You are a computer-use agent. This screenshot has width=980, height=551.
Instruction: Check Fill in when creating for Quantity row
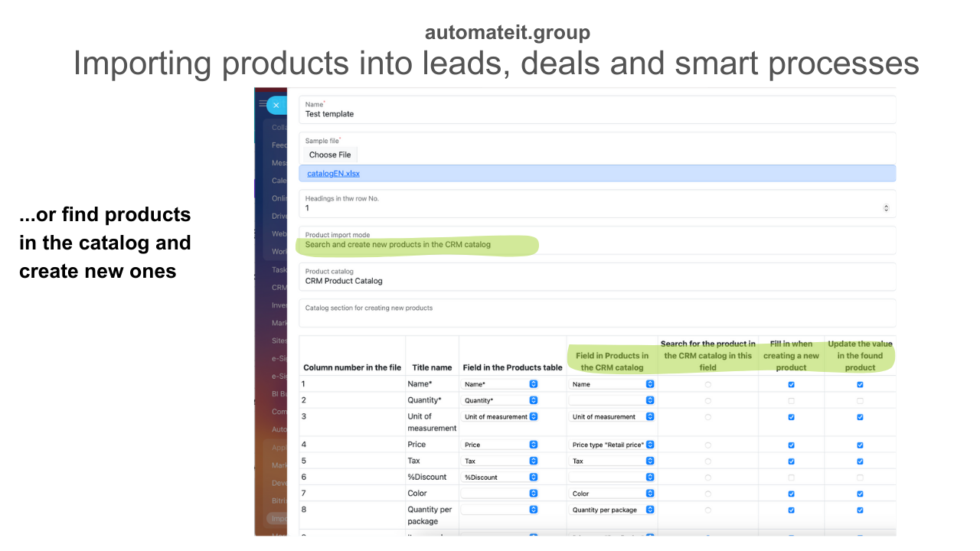pos(791,401)
